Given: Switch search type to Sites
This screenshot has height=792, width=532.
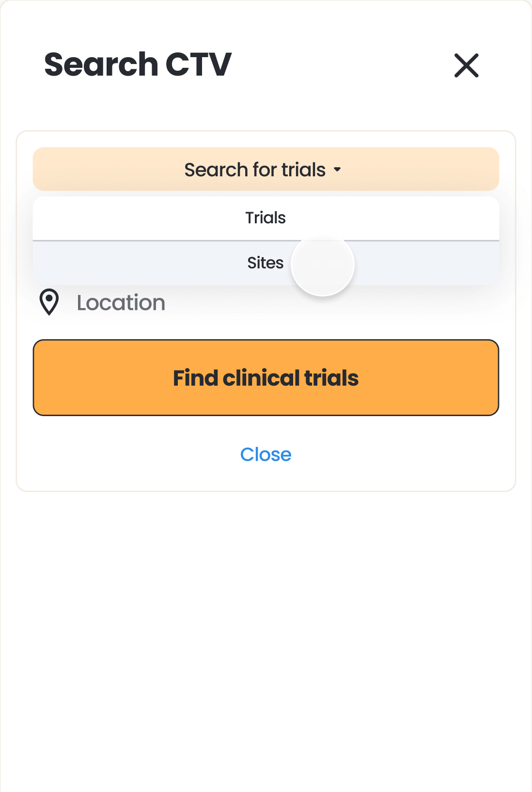Looking at the screenshot, I should [265, 263].
